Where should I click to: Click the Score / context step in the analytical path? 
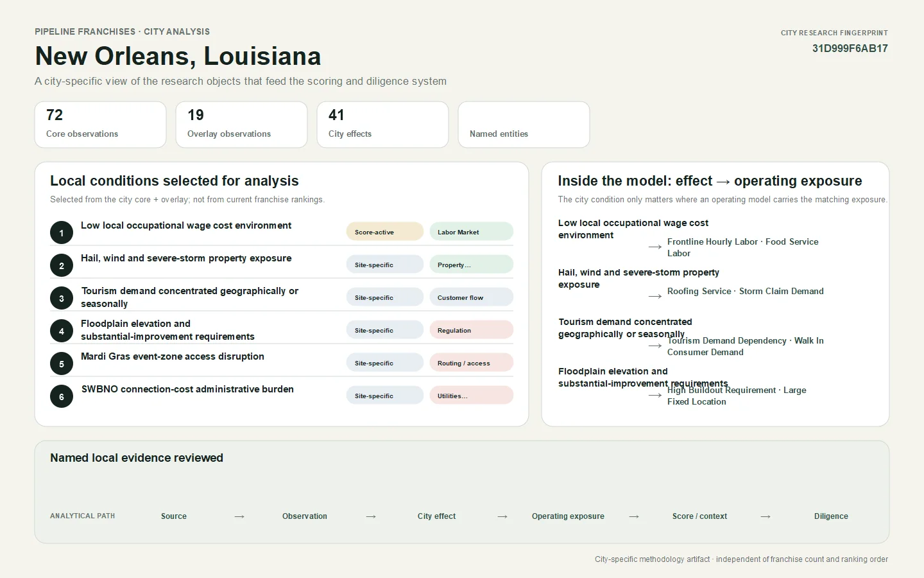[x=699, y=516]
